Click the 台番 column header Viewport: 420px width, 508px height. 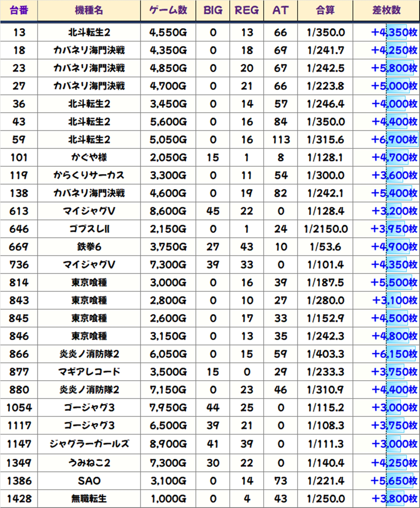tap(19, 10)
